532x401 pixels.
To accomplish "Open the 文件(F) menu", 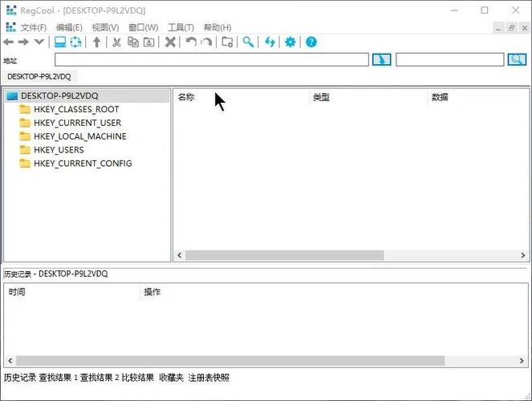I will click(34, 27).
